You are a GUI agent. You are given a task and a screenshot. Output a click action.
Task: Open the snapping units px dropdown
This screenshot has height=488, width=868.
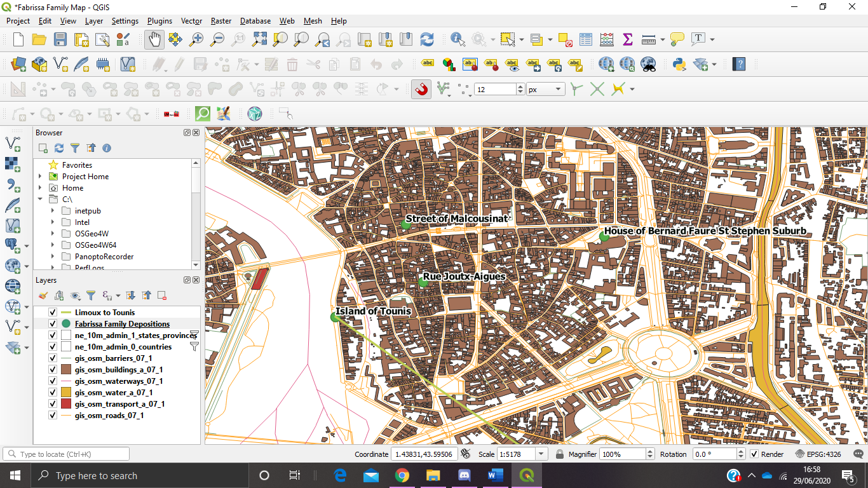point(545,90)
